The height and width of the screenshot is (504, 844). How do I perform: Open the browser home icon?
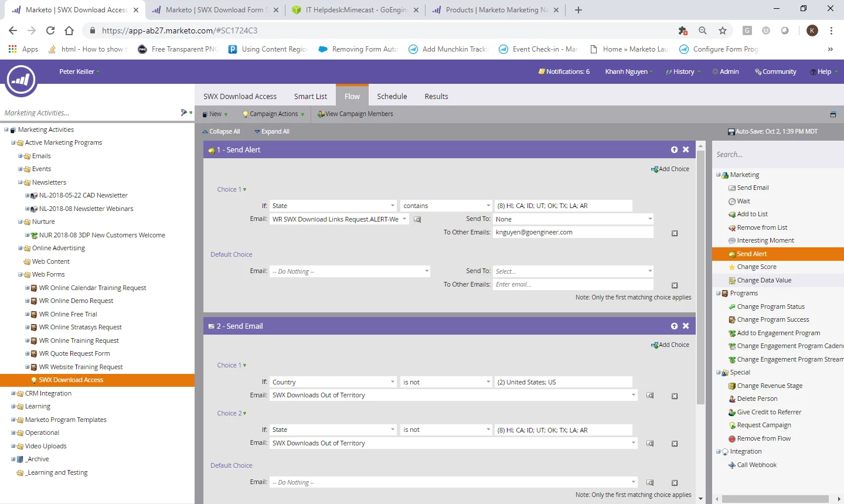(x=69, y=30)
